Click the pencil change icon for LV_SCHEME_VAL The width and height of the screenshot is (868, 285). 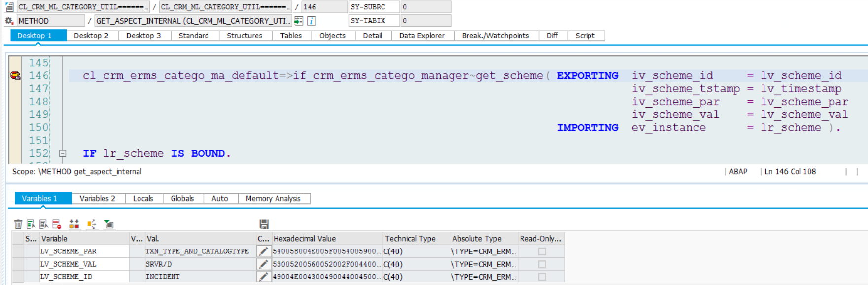pos(264,264)
